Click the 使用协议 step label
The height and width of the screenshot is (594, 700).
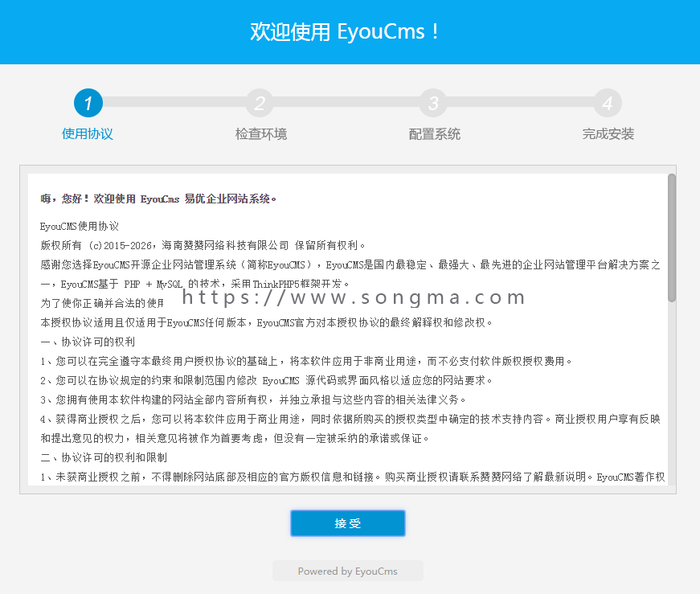pyautogui.click(x=88, y=134)
